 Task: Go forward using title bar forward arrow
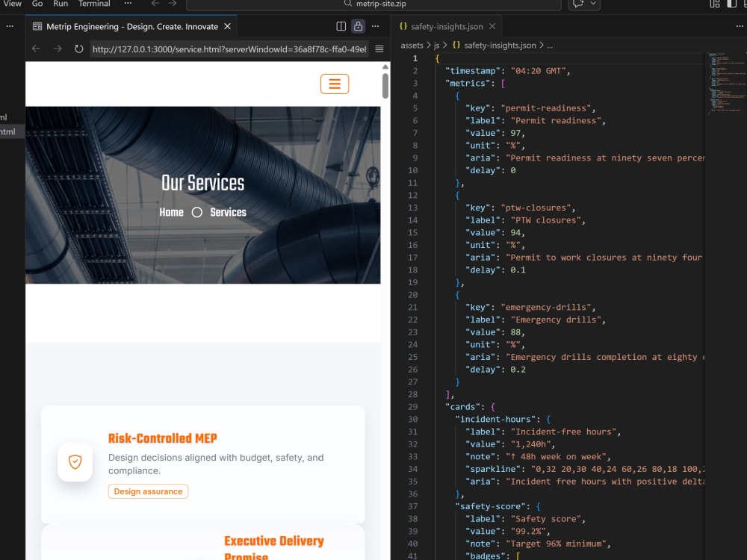point(173,4)
